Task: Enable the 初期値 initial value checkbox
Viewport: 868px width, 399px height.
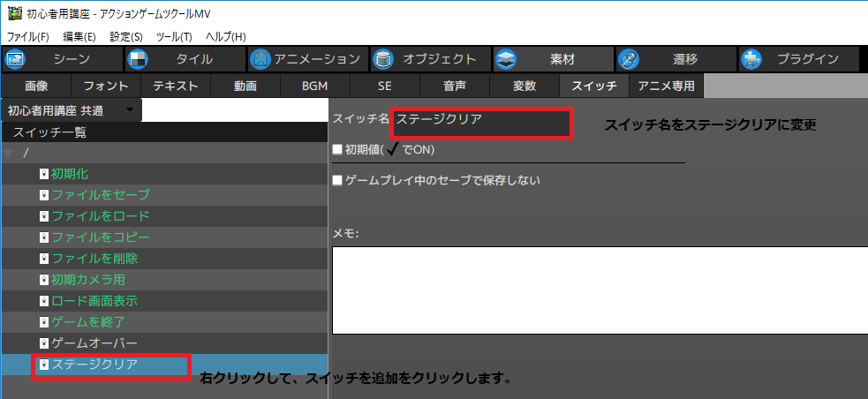Action: click(337, 149)
